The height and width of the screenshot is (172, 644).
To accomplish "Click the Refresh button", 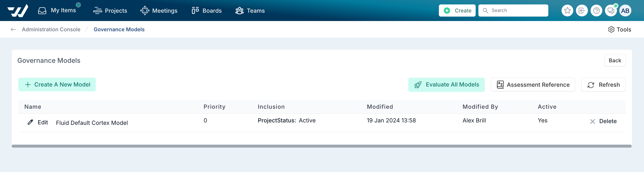I will pos(603,85).
